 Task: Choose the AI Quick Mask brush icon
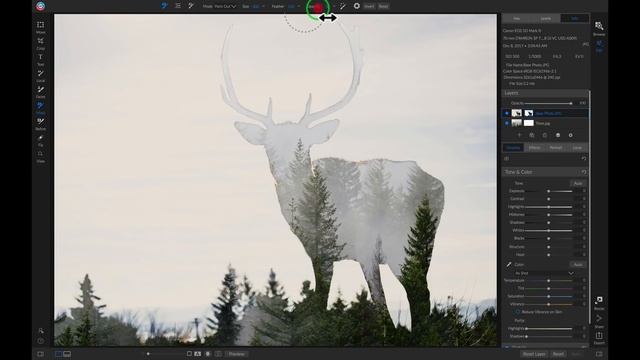[x=191, y=6]
